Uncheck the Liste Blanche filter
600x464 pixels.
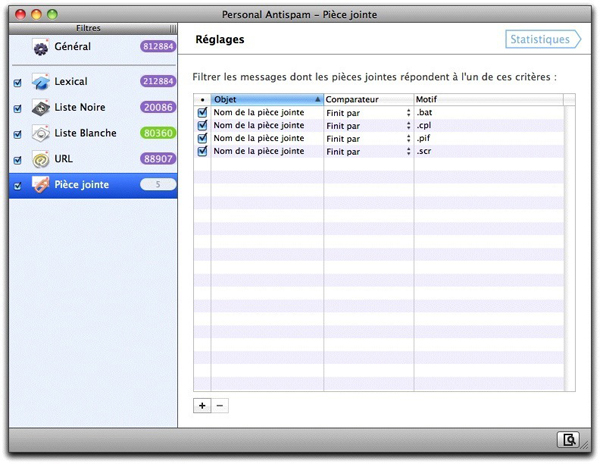point(18,134)
